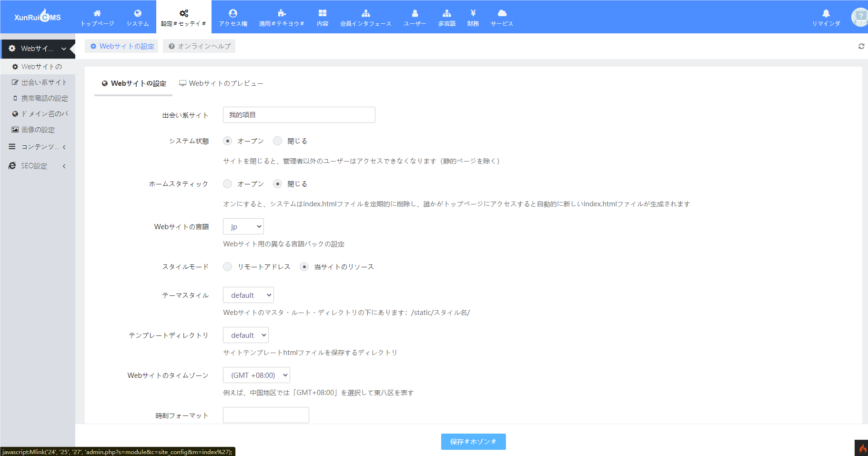Viewport: 868px width, 456px height.
Task: Click the question-mark icon in オンラインヘルプ tab
Action: pyautogui.click(x=172, y=46)
